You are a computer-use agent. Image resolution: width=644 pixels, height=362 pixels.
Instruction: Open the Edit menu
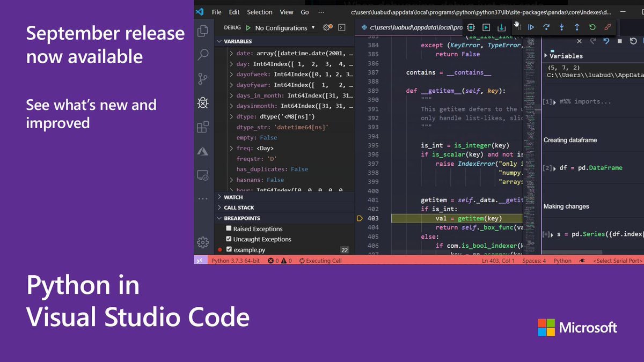tap(235, 12)
